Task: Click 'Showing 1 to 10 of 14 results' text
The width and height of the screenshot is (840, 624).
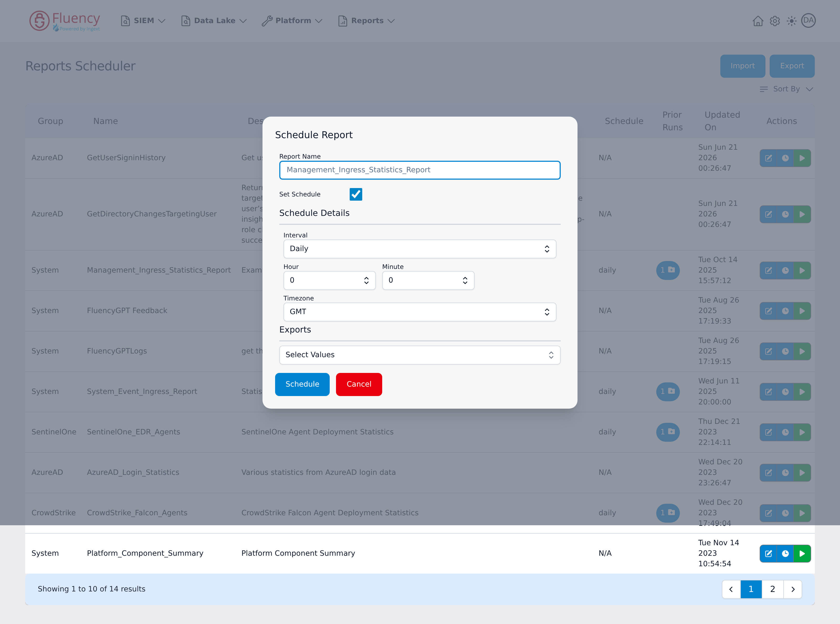Action: 91,589
